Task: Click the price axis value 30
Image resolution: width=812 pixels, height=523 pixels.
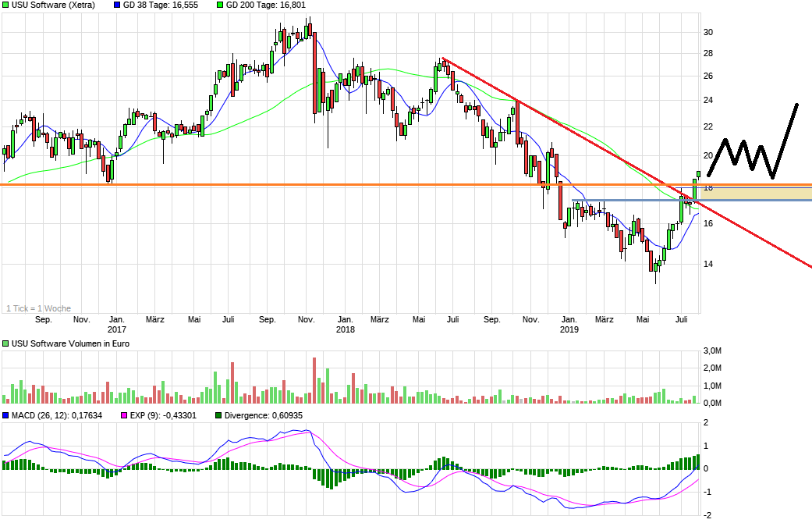Action: pos(708,32)
